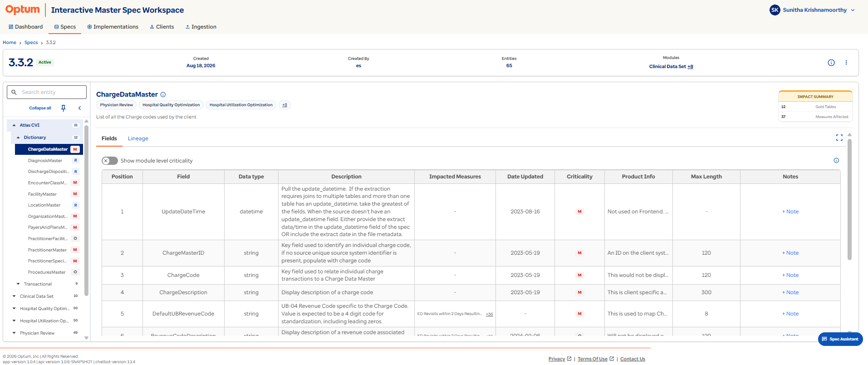Collapse the sidebar with the left chevron

point(79,108)
